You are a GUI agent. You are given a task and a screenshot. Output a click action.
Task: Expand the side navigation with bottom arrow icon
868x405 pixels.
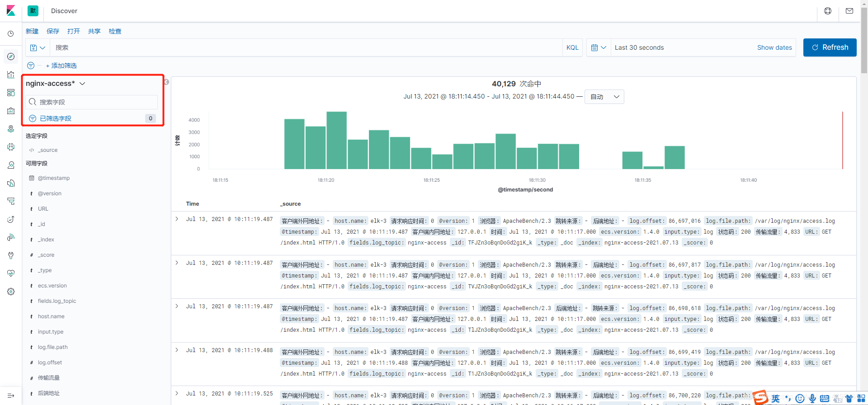pyautogui.click(x=11, y=396)
